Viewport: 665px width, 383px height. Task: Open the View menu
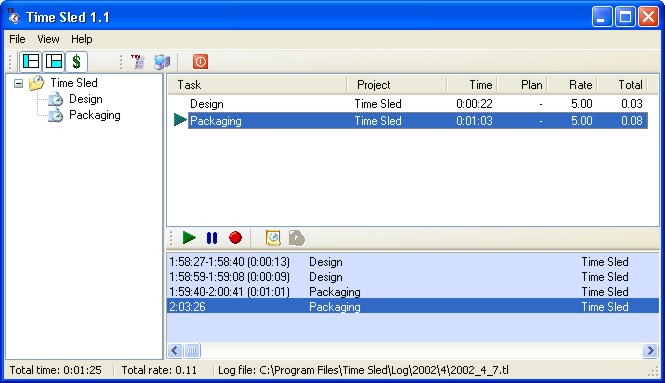[x=48, y=39]
